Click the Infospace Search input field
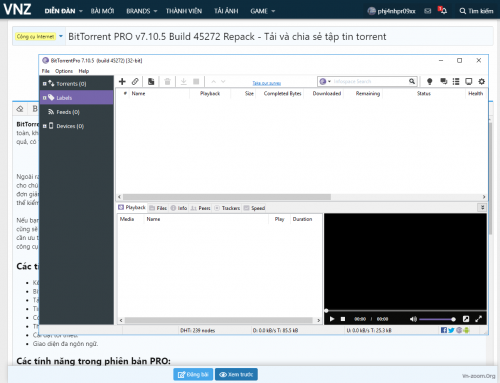500x383 pixels. (370, 81)
